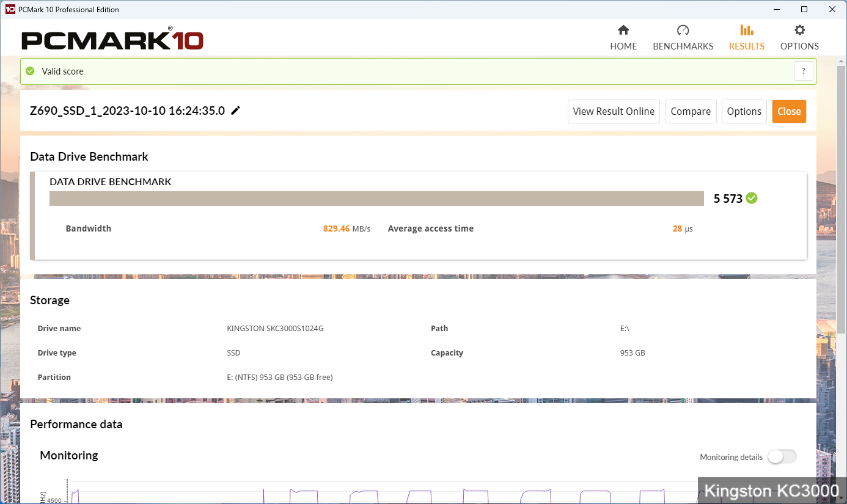
Task: Click the Drive type value SSD
Action: (x=233, y=353)
